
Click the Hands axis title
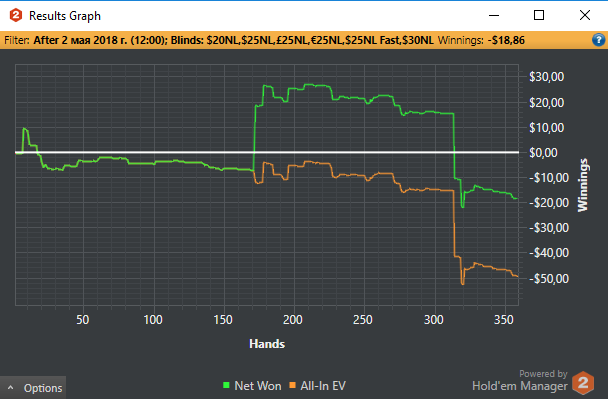click(x=267, y=344)
